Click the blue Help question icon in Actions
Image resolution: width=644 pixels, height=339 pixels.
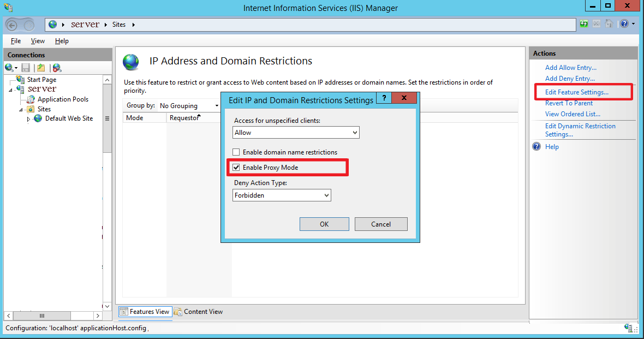tap(536, 146)
